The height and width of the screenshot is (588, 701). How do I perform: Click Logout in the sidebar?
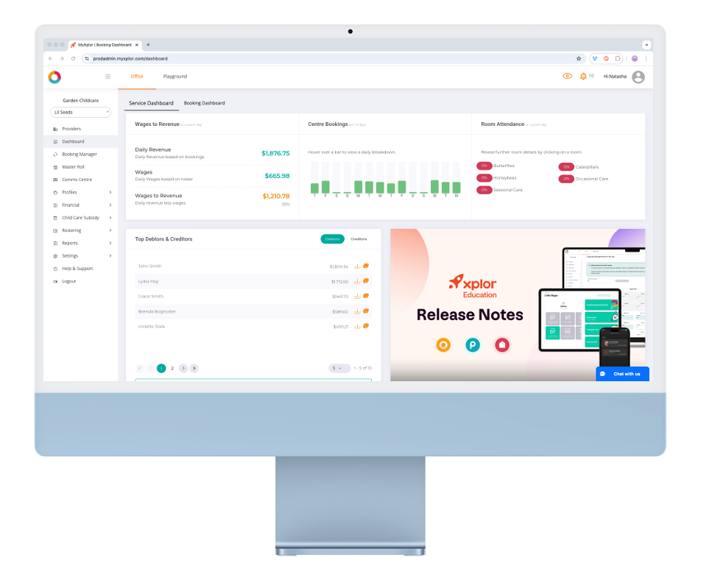[x=81, y=281]
